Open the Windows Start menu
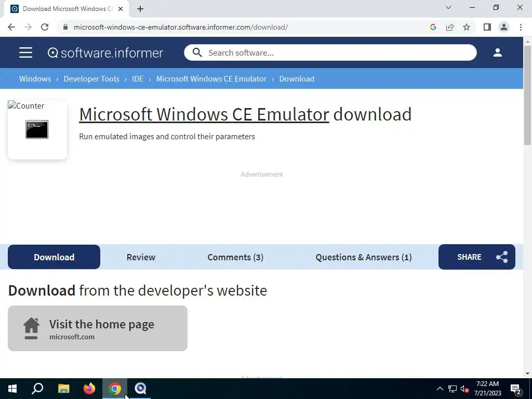 [12, 389]
